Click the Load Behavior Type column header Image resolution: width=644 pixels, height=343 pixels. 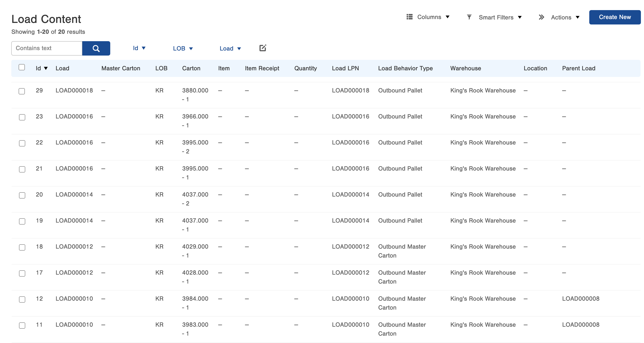pos(405,68)
